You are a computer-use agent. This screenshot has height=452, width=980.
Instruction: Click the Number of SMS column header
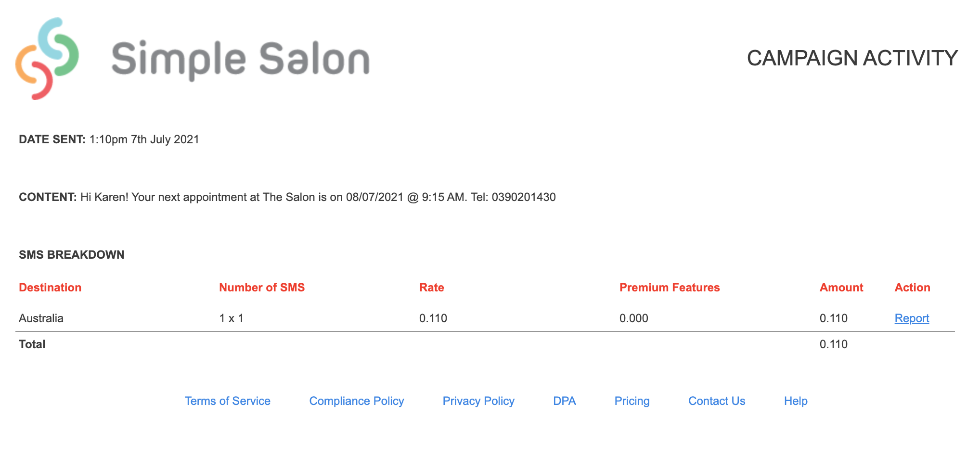point(262,287)
